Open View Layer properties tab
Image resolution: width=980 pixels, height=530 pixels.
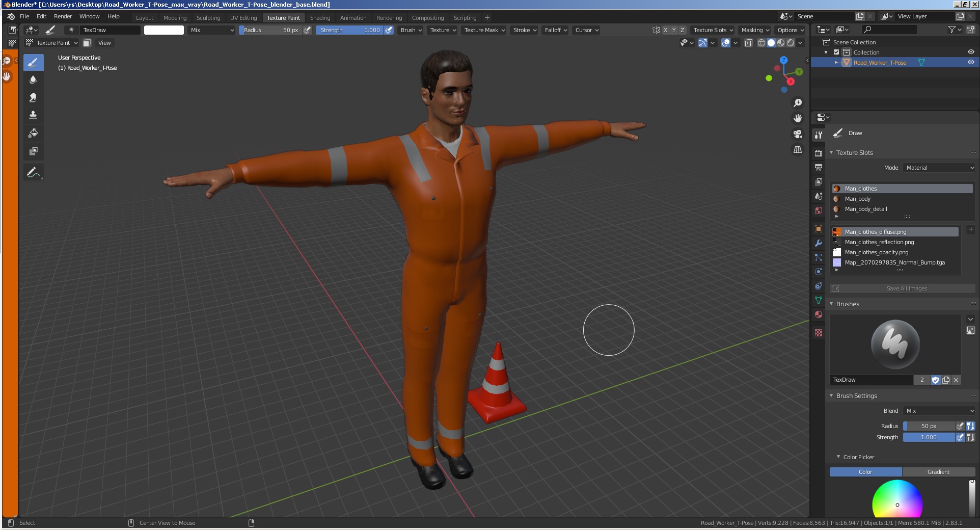tap(819, 181)
